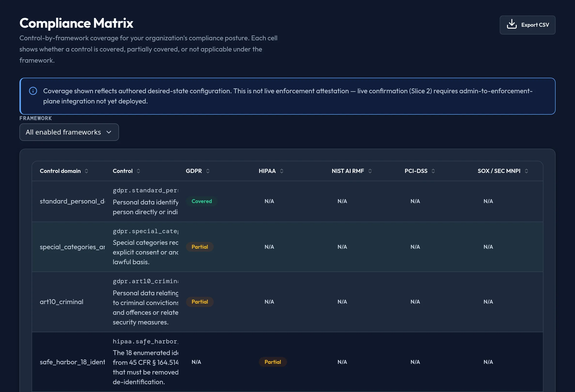Click the HIPAA Partial badge for safe_harbor
Viewport: 575px width, 392px height.
coord(273,362)
